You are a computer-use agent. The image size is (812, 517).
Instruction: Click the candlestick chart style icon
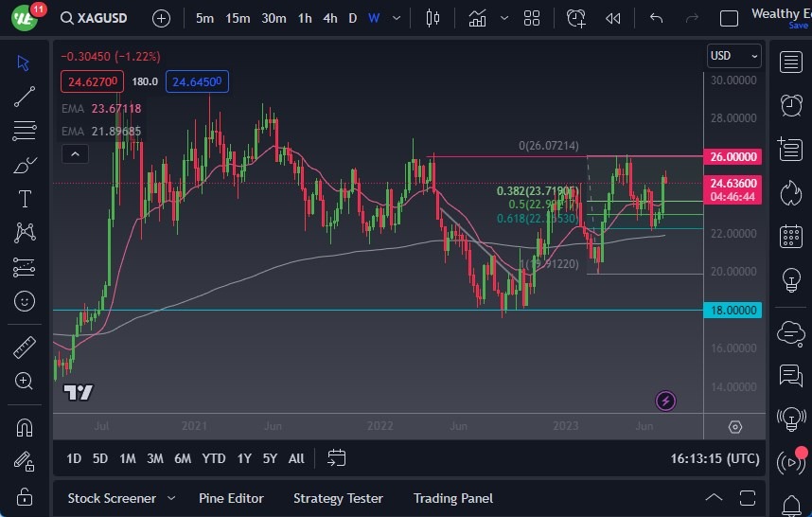point(433,18)
